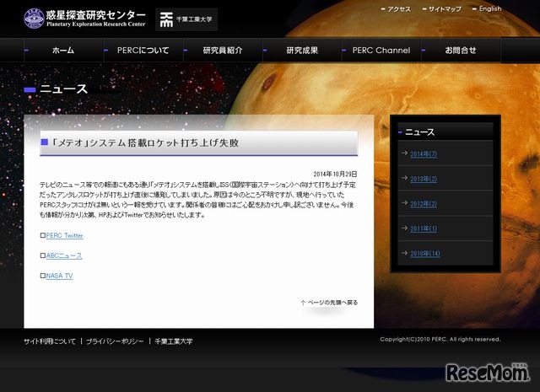The width and height of the screenshot is (540, 392).
Task: Open the PERC Twitter link
Action: [64, 235]
